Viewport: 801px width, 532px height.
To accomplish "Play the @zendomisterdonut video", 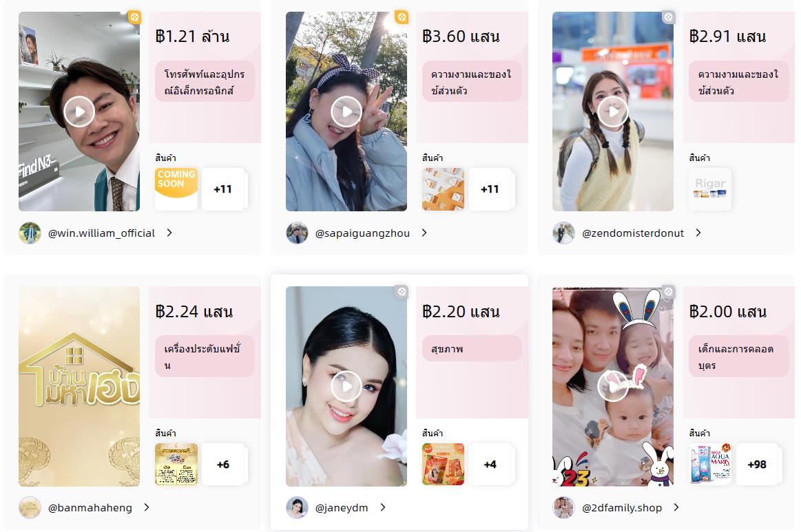I will click(x=613, y=111).
